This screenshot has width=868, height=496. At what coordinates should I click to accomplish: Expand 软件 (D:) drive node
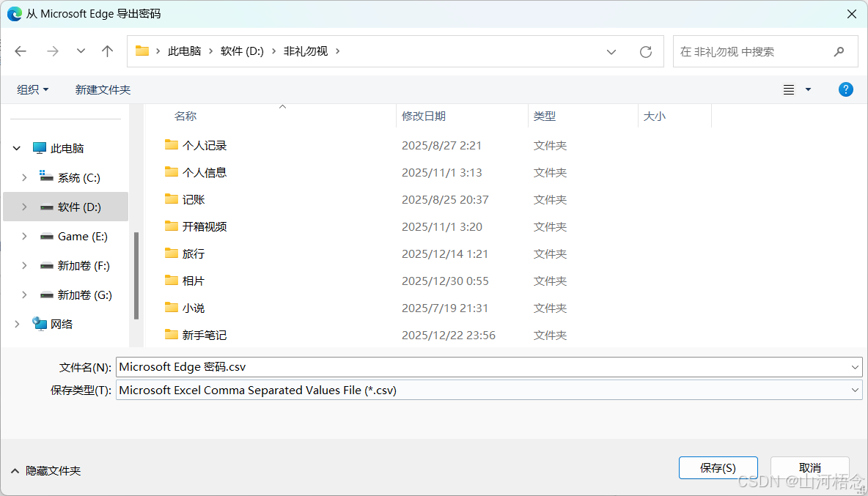click(24, 207)
